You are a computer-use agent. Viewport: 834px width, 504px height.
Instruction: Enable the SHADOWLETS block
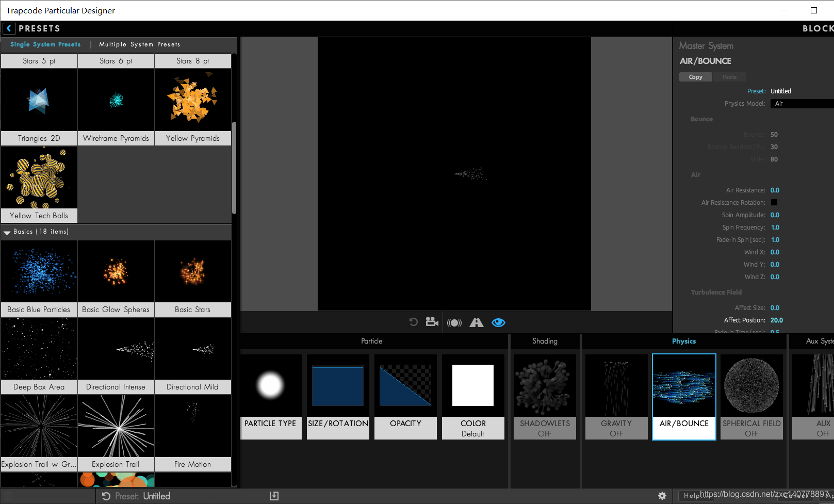click(x=545, y=397)
